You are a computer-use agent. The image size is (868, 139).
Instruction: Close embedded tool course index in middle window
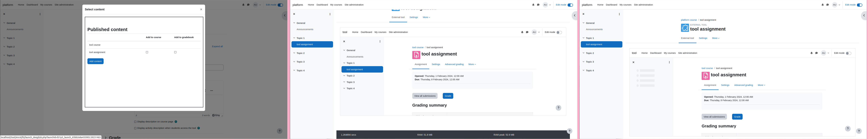pos(344,41)
